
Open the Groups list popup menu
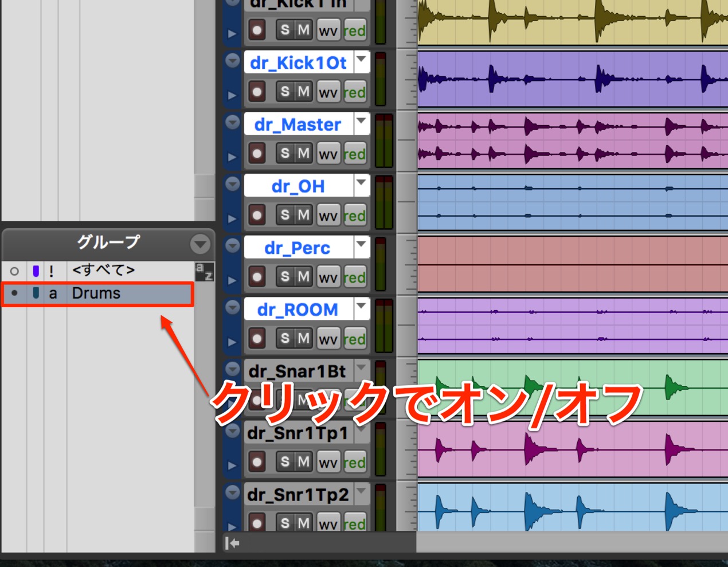[x=200, y=245]
